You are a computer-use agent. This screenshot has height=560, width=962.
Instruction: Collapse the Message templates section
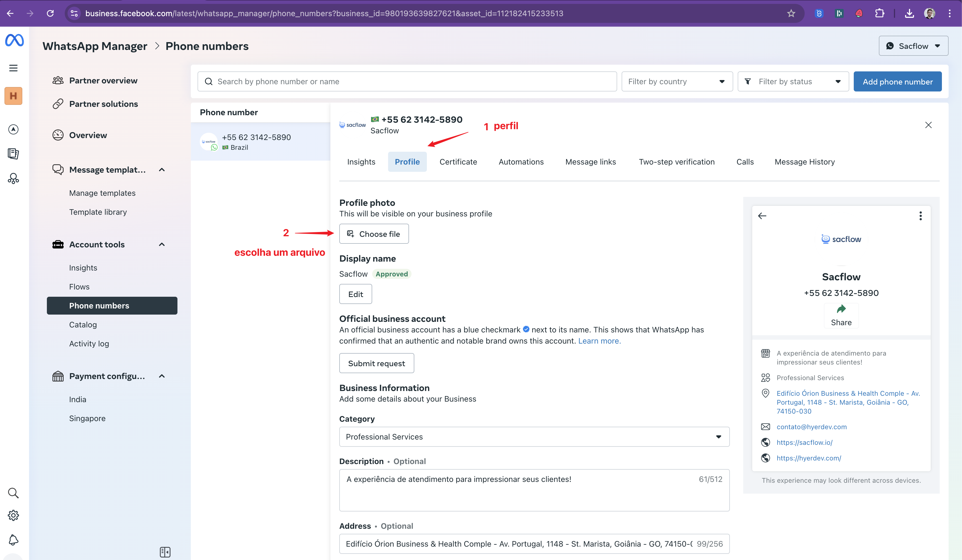(x=162, y=170)
